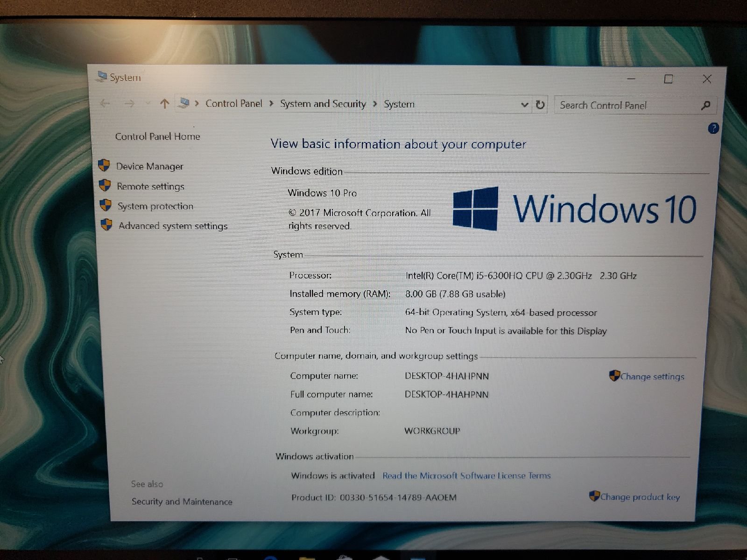
Task: Expand chevron after Control Panel breadcrumb
Action: pos(272,104)
